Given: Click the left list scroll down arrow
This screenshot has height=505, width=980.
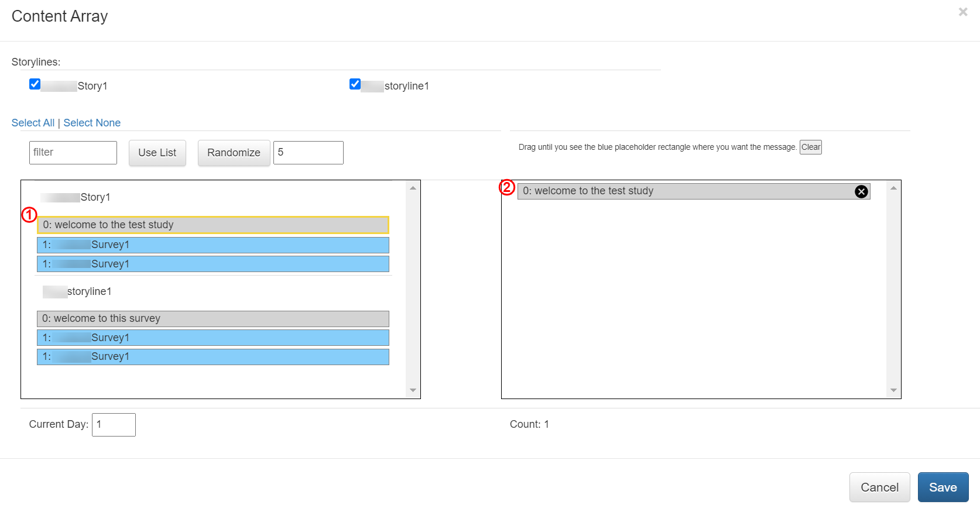Looking at the screenshot, I should 413,390.
